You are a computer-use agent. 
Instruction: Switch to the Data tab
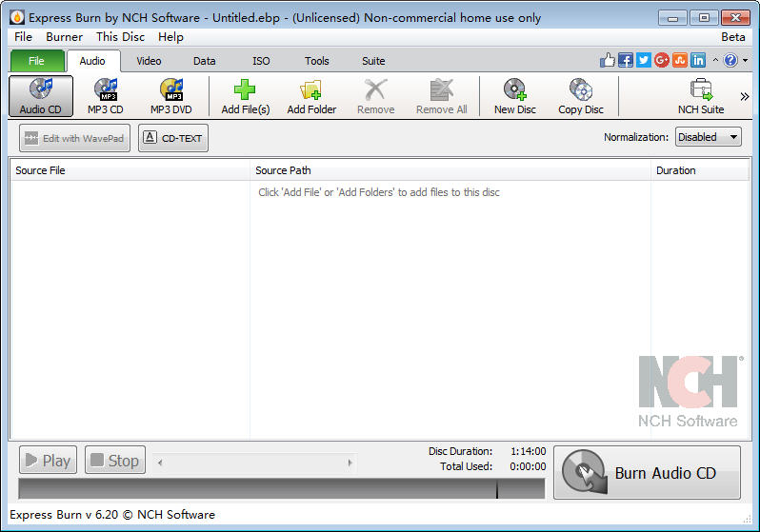205,61
